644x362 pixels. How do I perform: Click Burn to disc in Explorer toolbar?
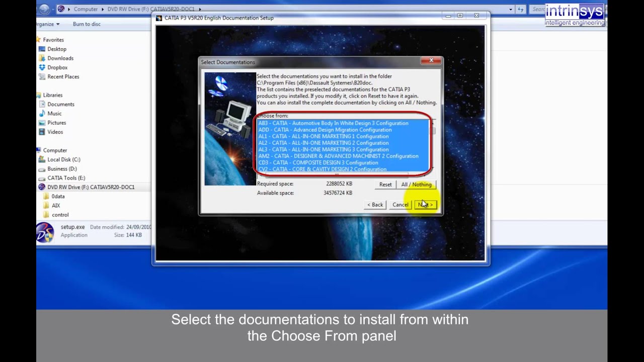pos(87,24)
